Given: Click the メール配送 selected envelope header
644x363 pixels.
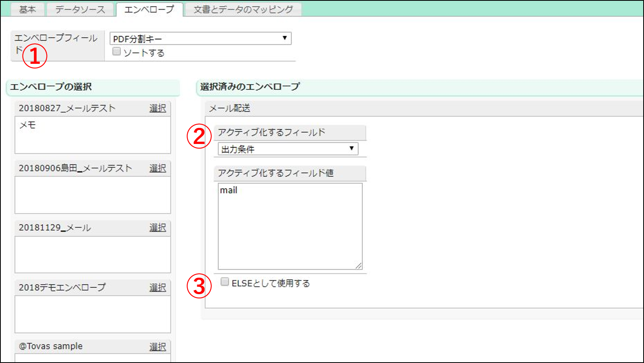Looking at the screenshot, I should click(x=229, y=108).
